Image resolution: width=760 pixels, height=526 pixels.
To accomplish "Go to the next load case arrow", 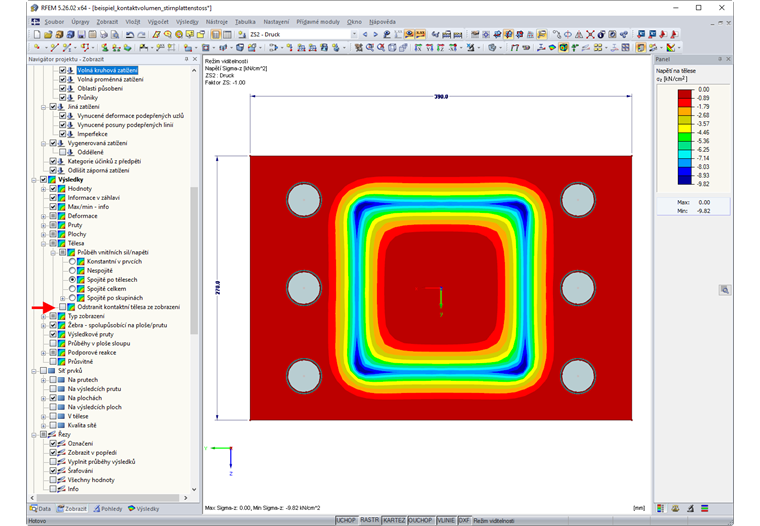I will click(x=376, y=34).
